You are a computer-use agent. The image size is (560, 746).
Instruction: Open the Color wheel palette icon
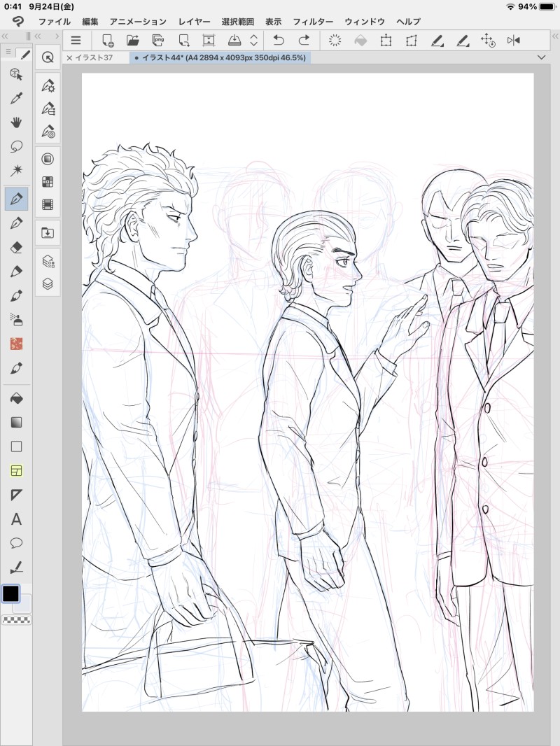[x=48, y=159]
